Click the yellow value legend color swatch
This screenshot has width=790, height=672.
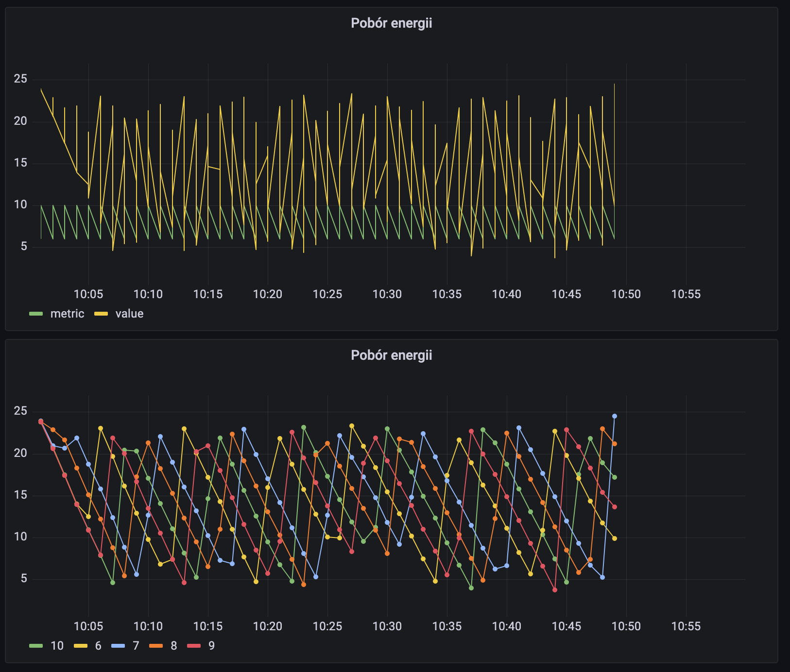(101, 314)
